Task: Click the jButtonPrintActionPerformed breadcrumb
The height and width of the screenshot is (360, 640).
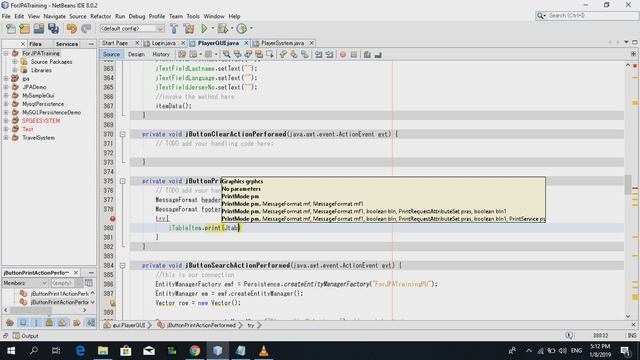Action: tap(201, 325)
